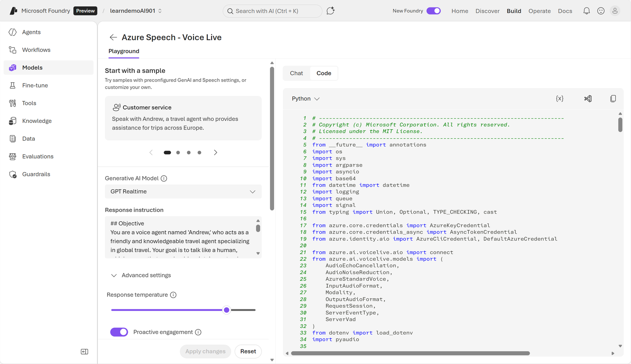
Task: Select the fourth sample carousel dot
Action: pyautogui.click(x=200, y=152)
